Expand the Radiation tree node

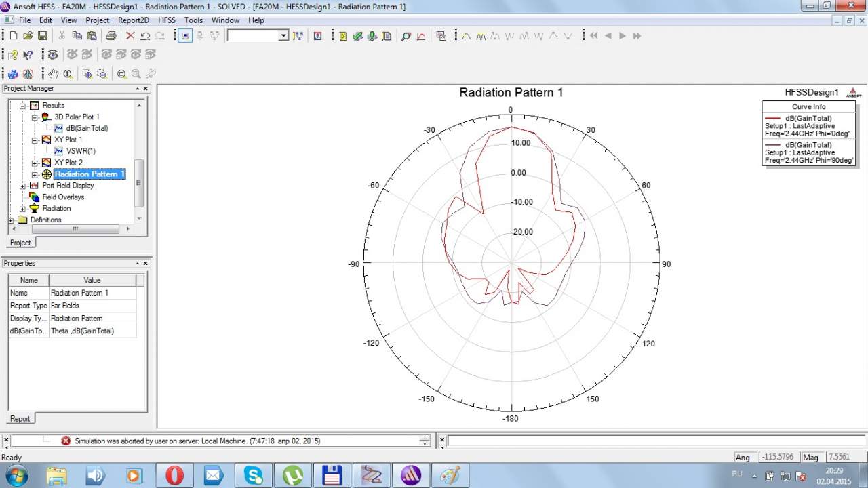(x=22, y=209)
